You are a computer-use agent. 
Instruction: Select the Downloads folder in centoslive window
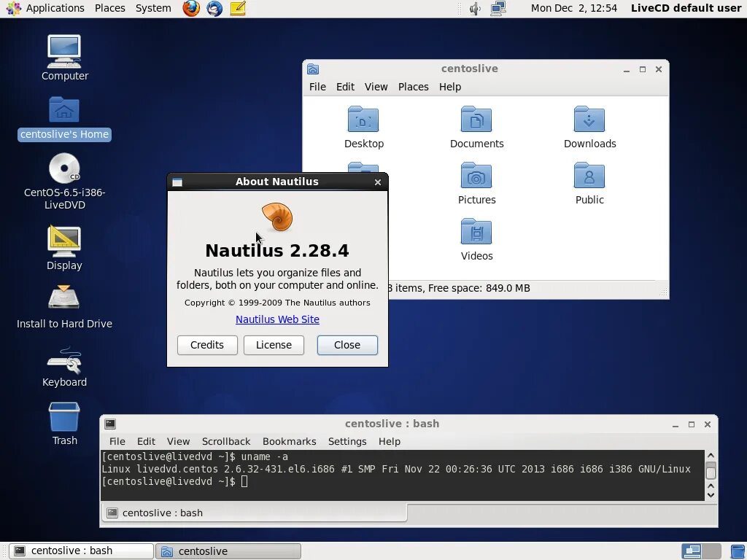tap(589, 119)
